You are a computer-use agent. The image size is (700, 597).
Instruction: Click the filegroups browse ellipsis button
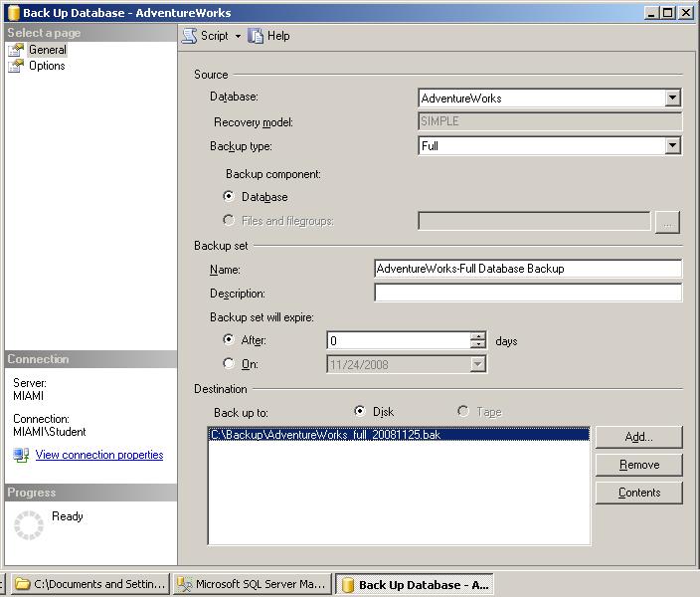tap(667, 222)
